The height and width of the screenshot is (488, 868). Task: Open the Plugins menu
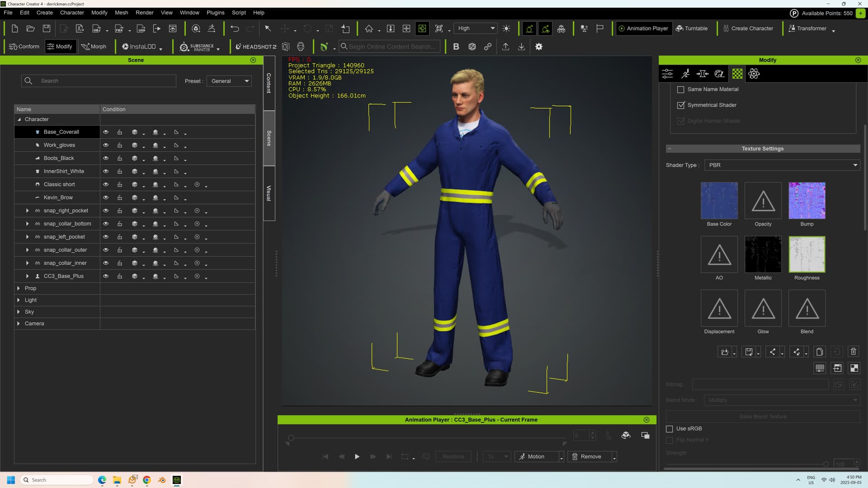point(215,13)
